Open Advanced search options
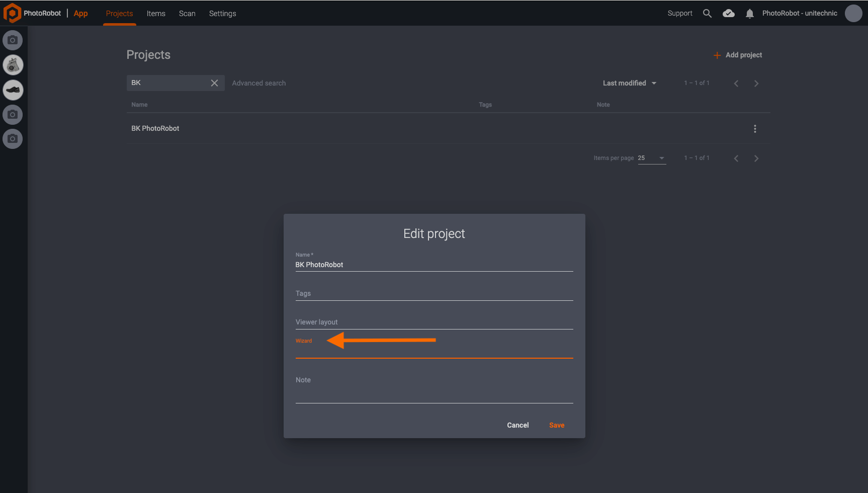This screenshot has width=868, height=493. point(258,83)
